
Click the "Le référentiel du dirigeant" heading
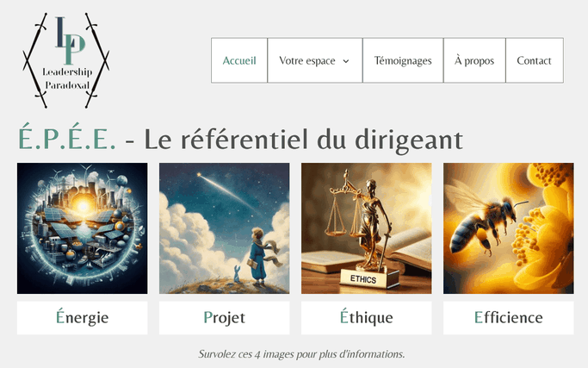(303, 140)
